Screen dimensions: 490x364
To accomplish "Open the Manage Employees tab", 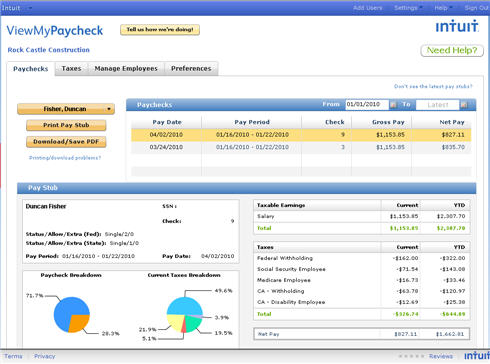I will pyautogui.click(x=126, y=68).
